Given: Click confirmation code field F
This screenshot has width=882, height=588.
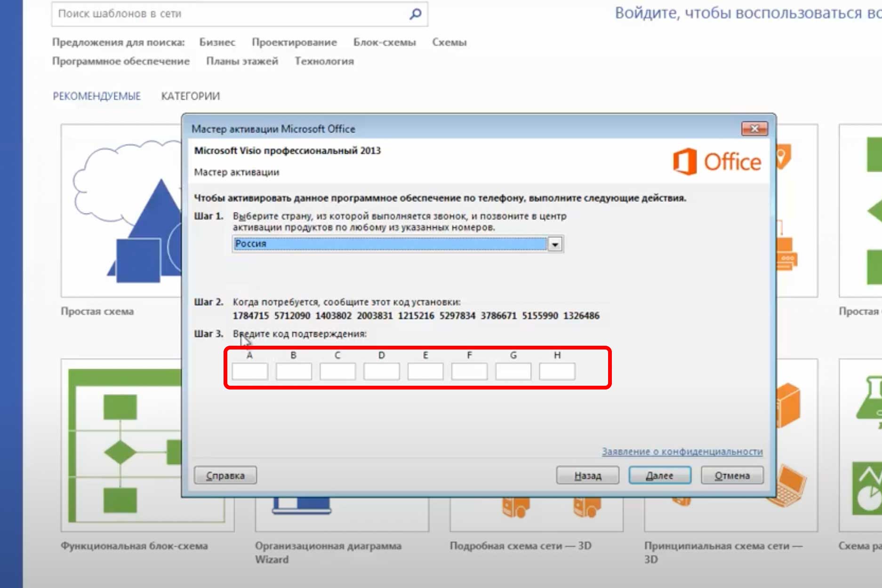Looking at the screenshot, I should point(469,372).
